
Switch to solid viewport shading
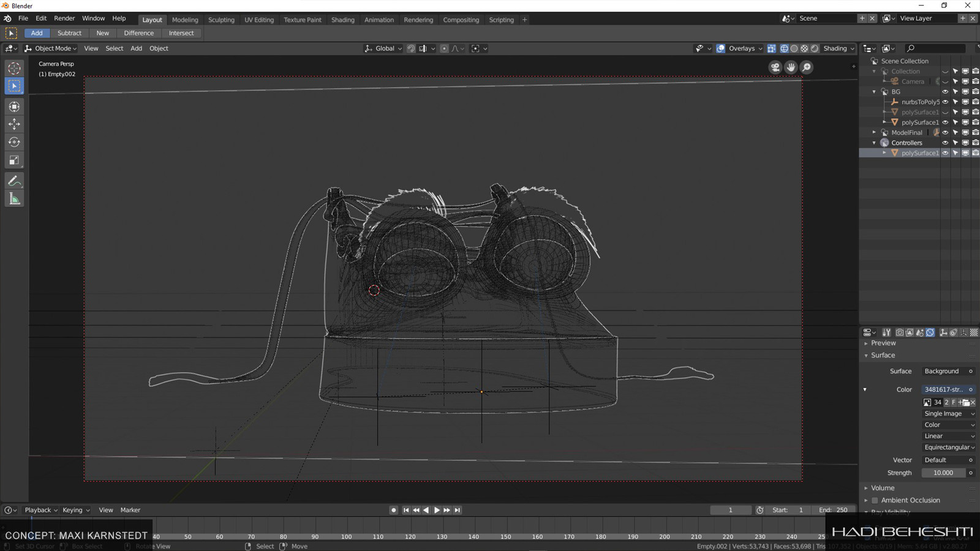point(794,48)
